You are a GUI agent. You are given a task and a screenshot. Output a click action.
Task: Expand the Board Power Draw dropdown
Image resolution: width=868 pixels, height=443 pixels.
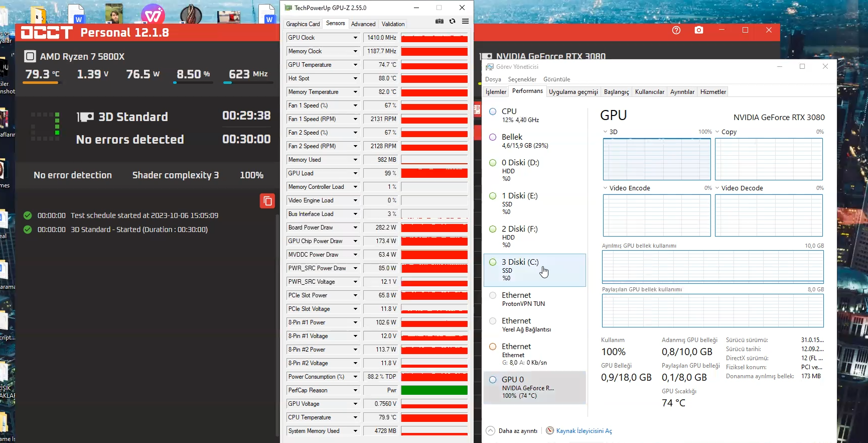pyautogui.click(x=355, y=228)
